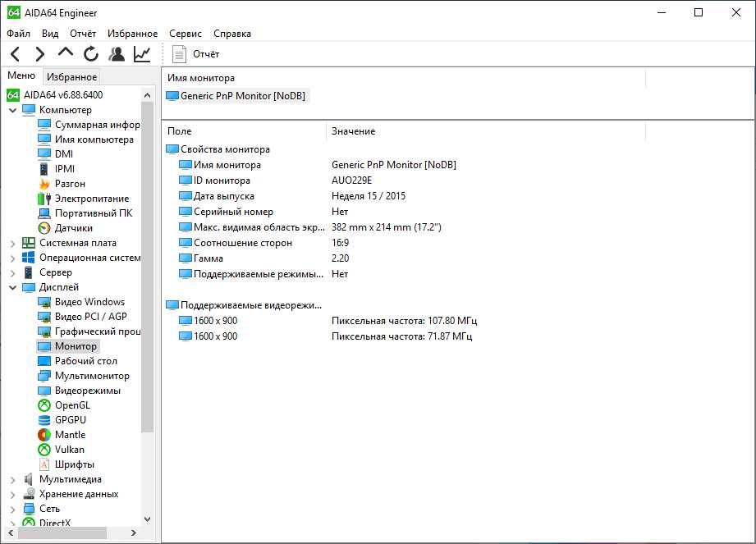This screenshot has width=756, height=544.
Task: Open the Вид menu
Action: 50,34
